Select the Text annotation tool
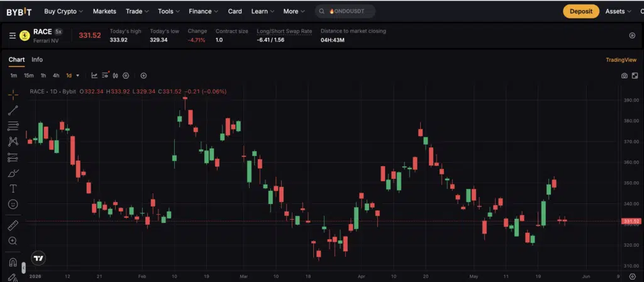This screenshot has height=282, width=644. click(13, 189)
